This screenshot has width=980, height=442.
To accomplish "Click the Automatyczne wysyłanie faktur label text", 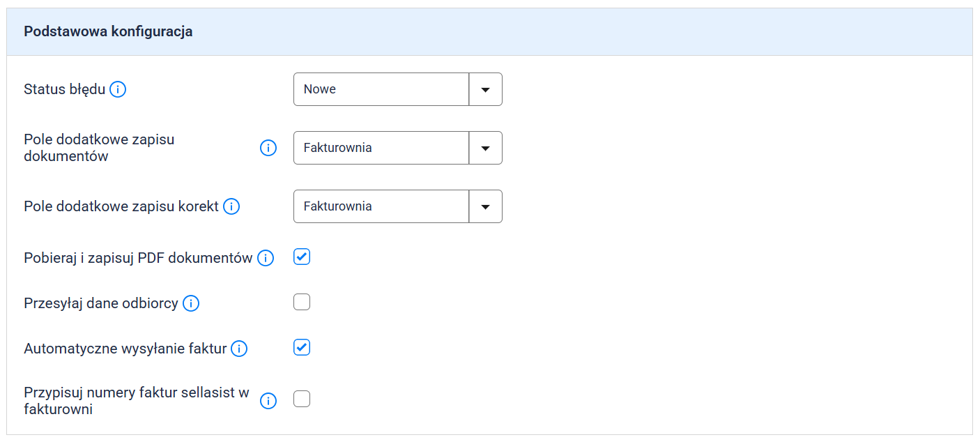I will [125, 349].
